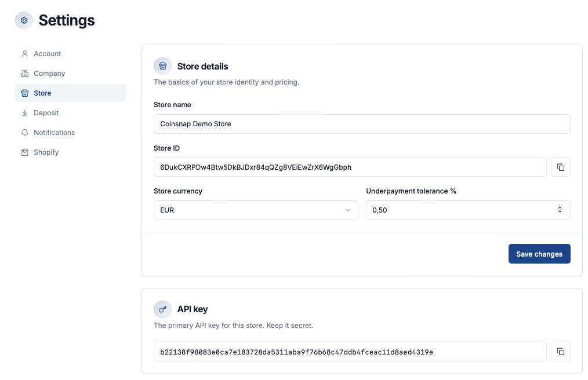
Task: Click the Settings page title
Action: pyautogui.click(x=67, y=20)
